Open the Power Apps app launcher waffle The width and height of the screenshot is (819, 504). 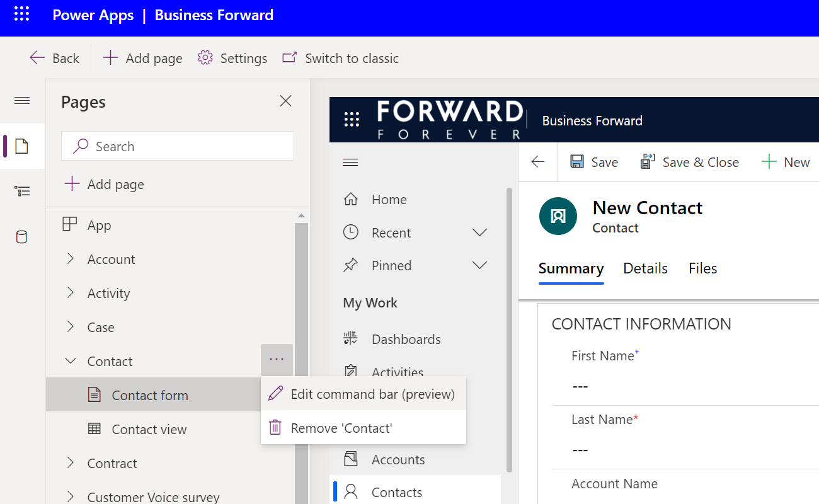click(22, 14)
